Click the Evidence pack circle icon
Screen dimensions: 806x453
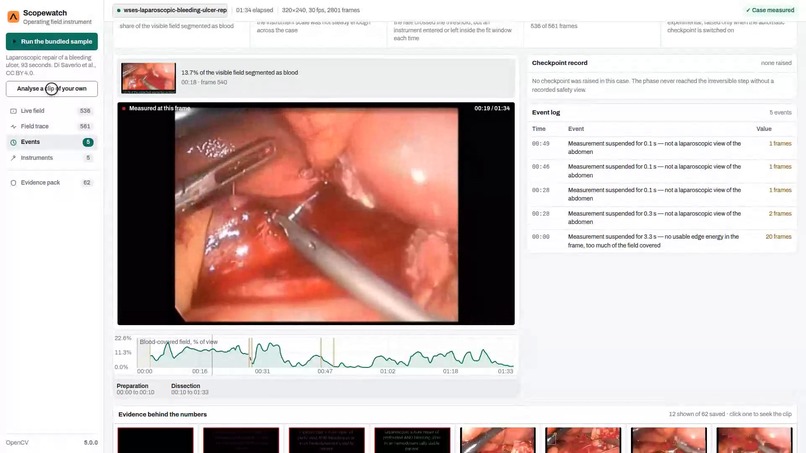pyautogui.click(x=13, y=183)
